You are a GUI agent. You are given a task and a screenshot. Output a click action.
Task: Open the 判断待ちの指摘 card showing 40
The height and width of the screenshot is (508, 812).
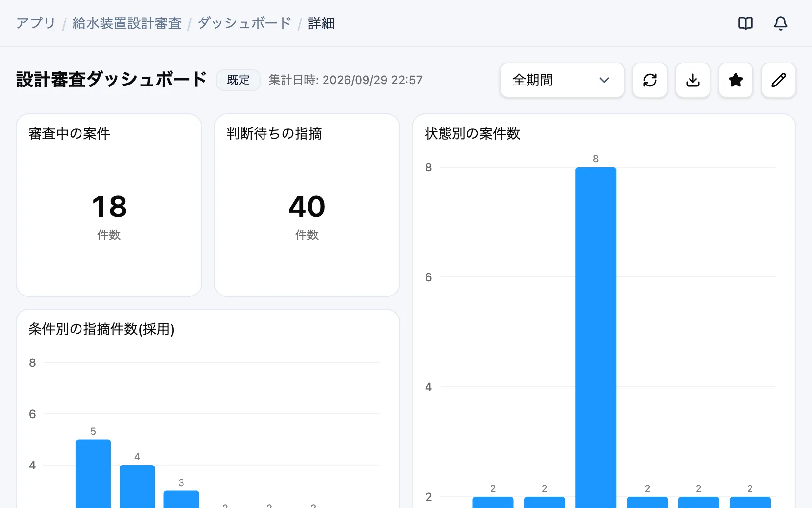coord(307,205)
